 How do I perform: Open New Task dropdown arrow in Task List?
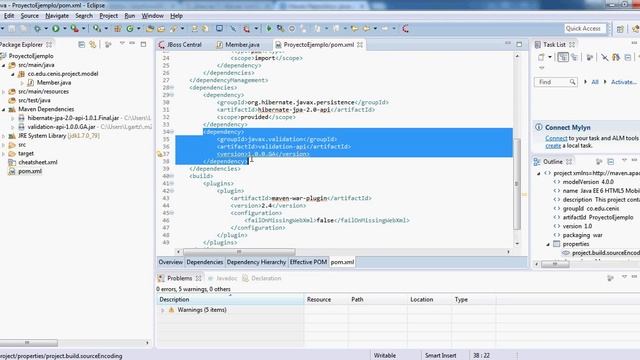click(549, 57)
